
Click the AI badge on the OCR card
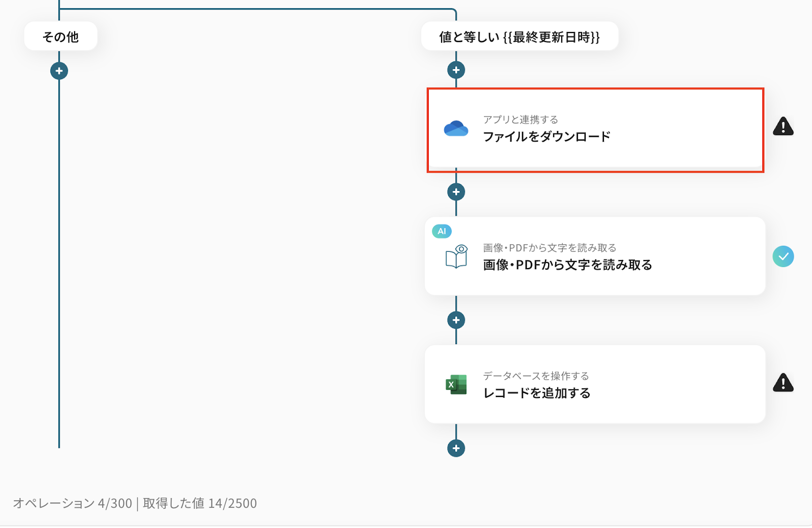click(442, 231)
